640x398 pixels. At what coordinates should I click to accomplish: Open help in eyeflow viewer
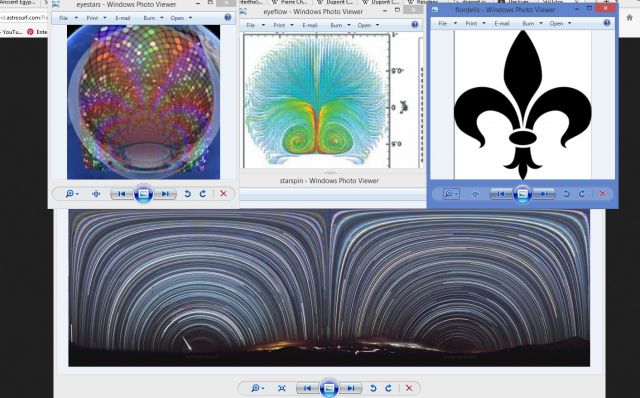pos(415,25)
